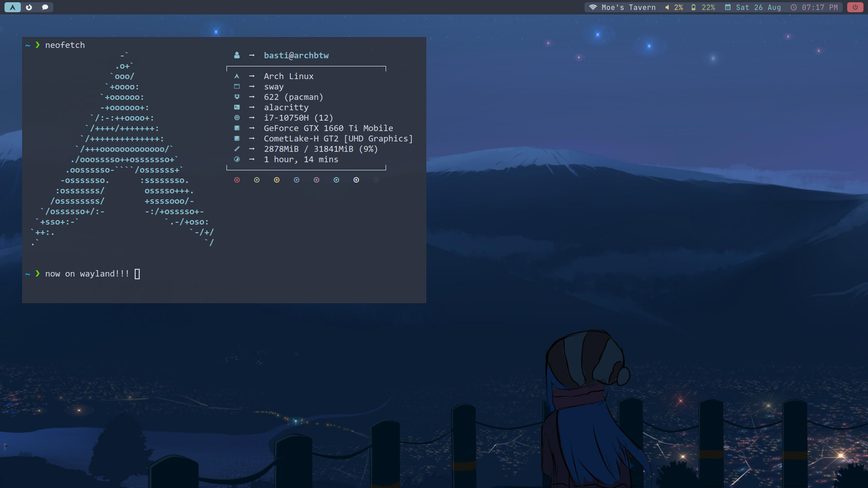
Task: Switch to the Firefox workspace icon
Action: pyautogui.click(x=29, y=7)
